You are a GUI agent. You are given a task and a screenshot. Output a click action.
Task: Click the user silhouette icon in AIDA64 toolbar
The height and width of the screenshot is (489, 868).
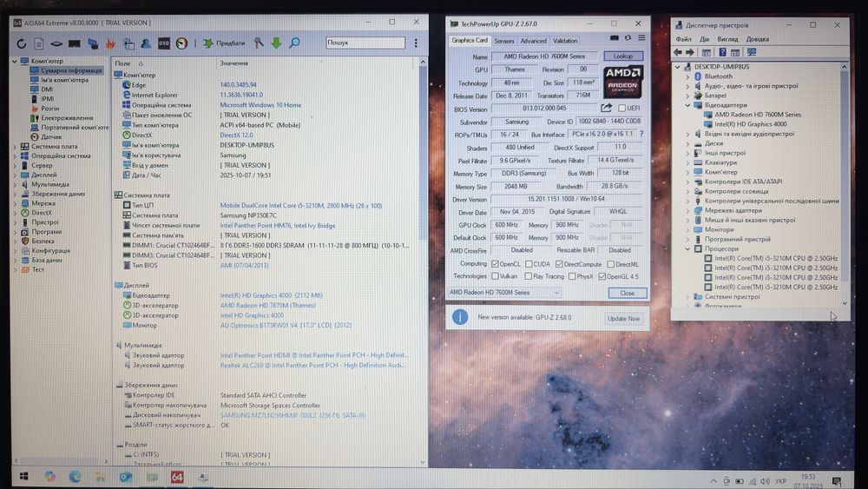(x=146, y=43)
